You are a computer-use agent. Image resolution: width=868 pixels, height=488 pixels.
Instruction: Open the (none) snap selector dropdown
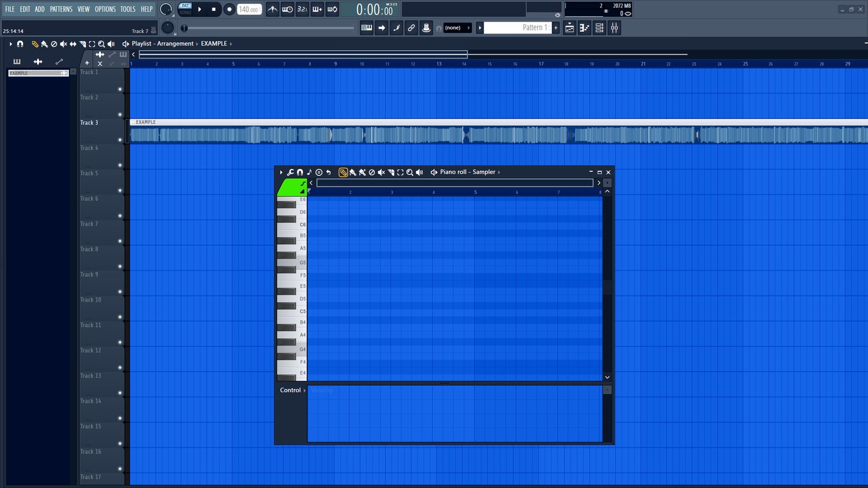[x=457, y=28]
